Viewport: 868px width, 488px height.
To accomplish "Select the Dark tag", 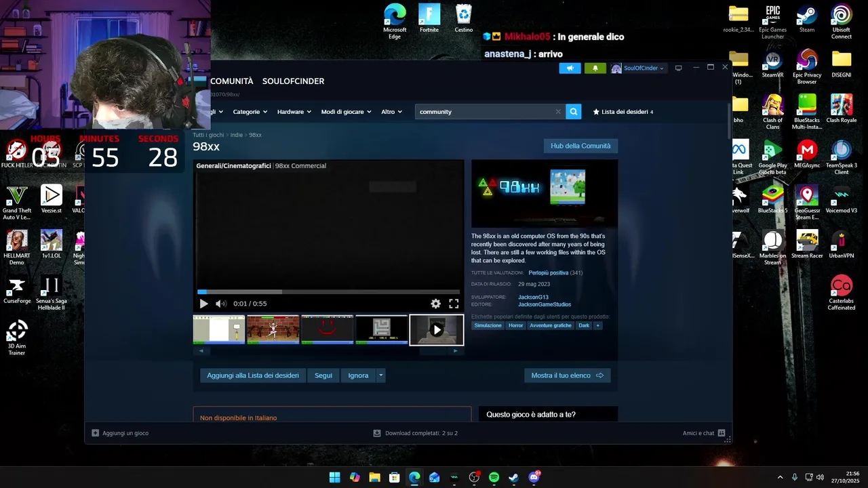I will 584,325.
